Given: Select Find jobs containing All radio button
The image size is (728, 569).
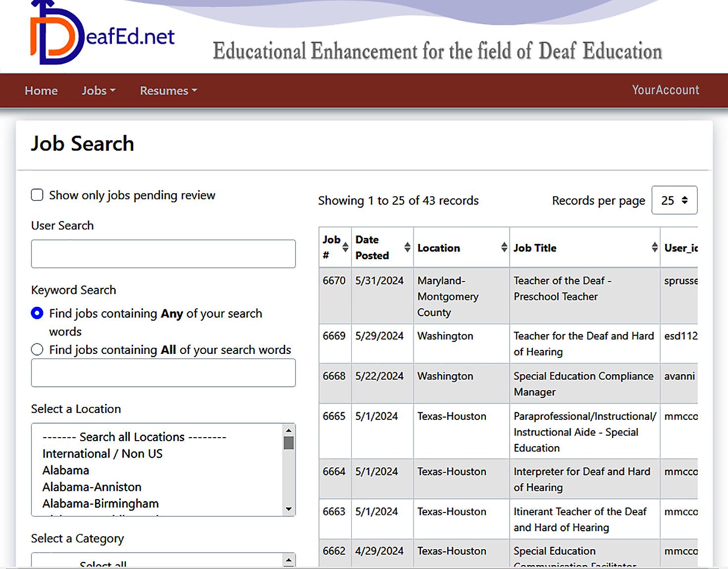Looking at the screenshot, I should tap(37, 349).
